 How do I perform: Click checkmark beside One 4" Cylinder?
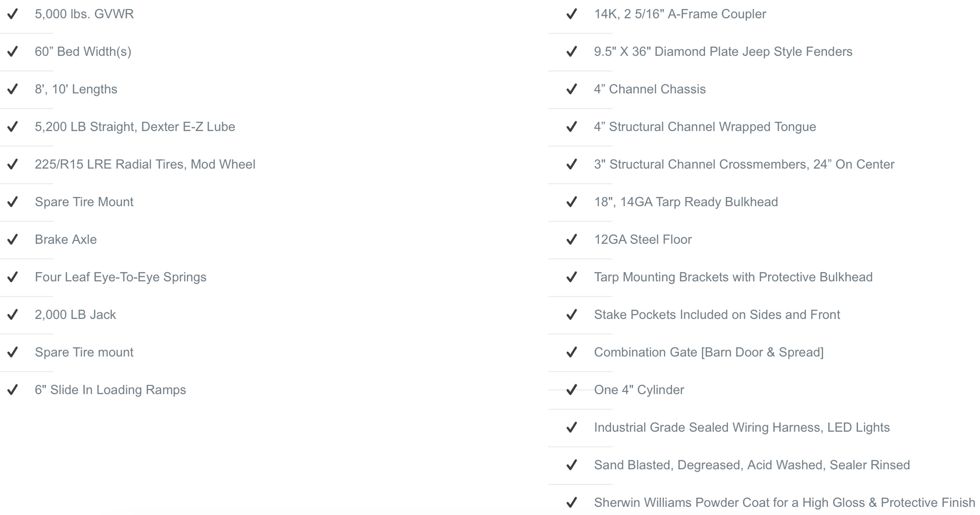pyautogui.click(x=572, y=390)
